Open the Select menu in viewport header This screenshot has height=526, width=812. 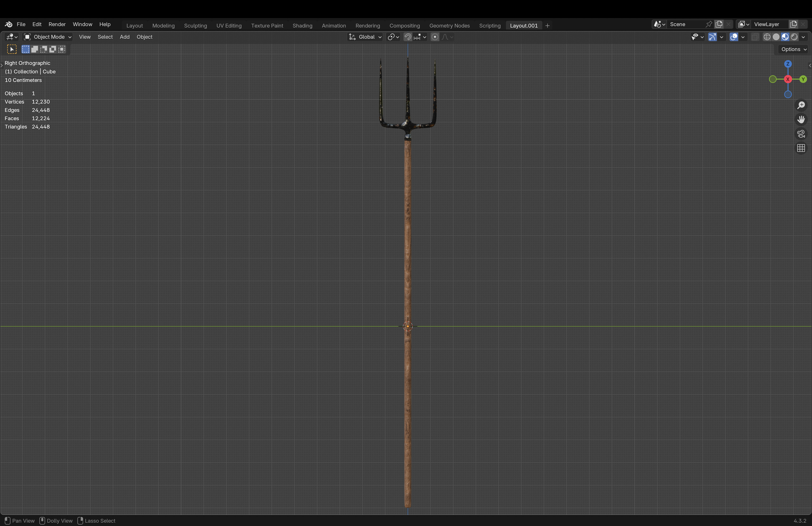[105, 37]
